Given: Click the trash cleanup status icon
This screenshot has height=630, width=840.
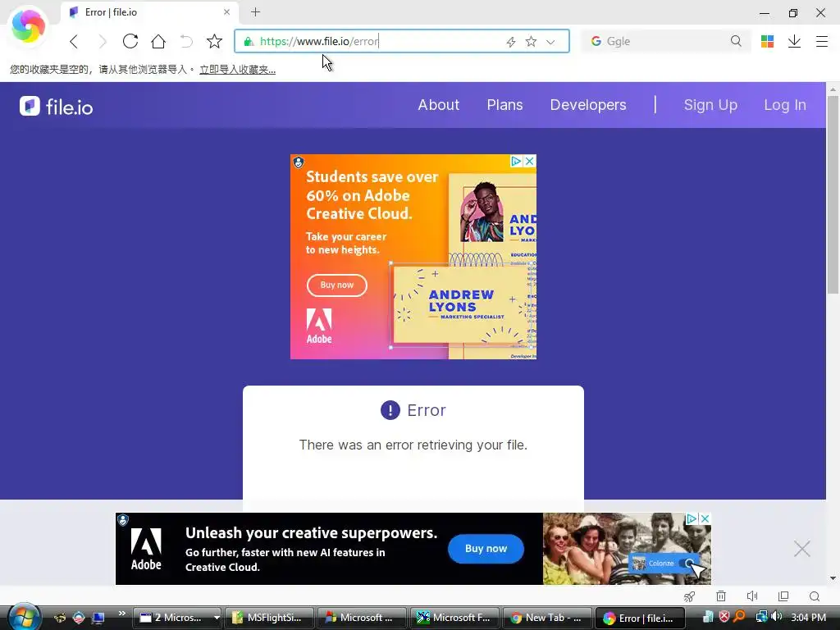Looking at the screenshot, I should pyautogui.click(x=721, y=596).
